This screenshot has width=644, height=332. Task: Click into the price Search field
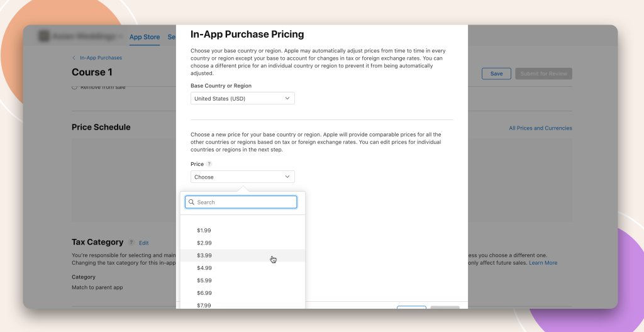click(241, 202)
